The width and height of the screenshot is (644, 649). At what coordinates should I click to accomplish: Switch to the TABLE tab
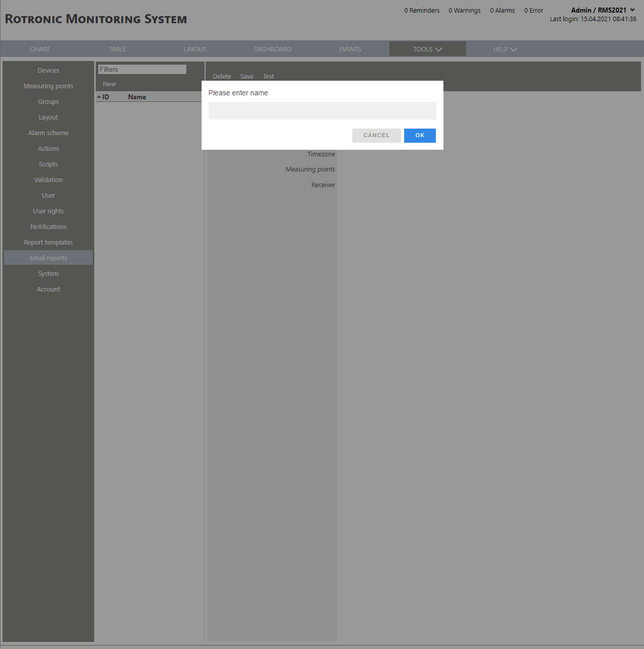pos(117,49)
